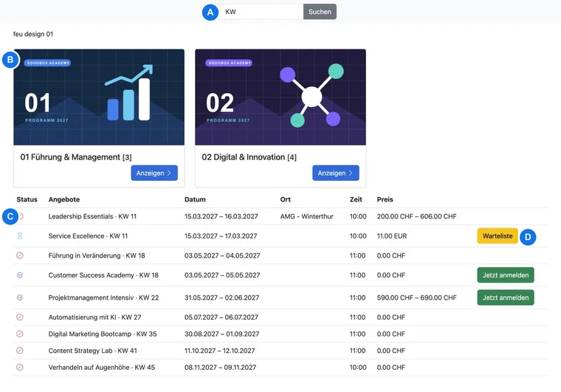Viewport: 561px width, 392px height.
Task: Click Jetzt anmelden for Customer Success Academy
Action: pyautogui.click(x=506, y=275)
